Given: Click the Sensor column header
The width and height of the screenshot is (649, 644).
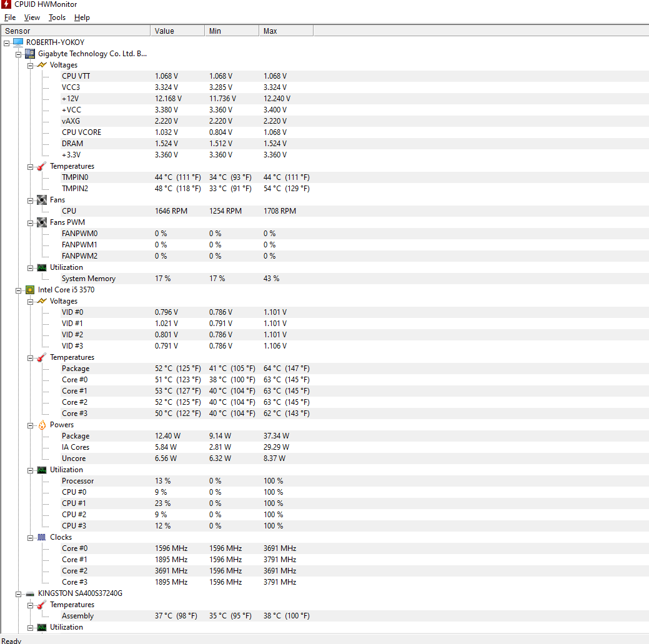Looking at the screenshot, I should click(x=76, y=31).
